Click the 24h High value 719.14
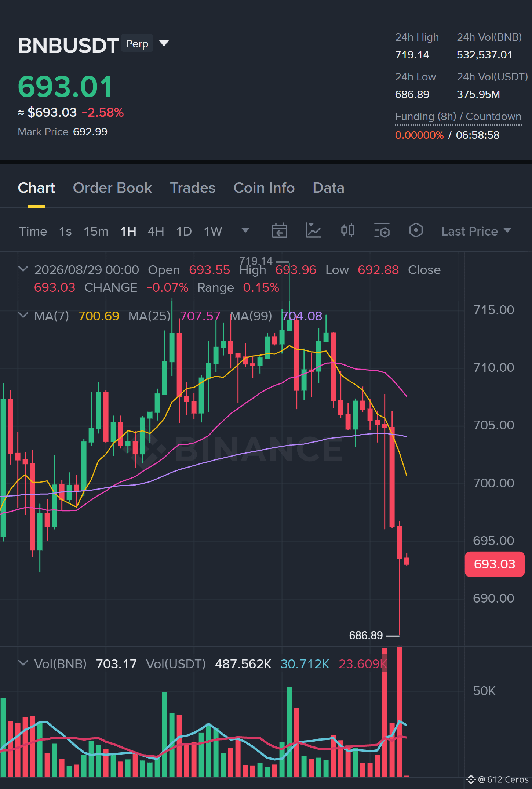 [412, 55]
